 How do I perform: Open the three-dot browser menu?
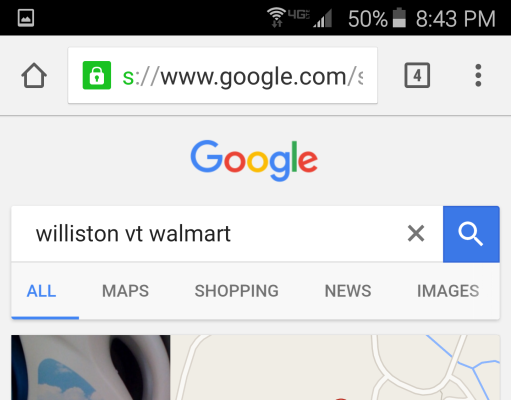coord(478,75)
